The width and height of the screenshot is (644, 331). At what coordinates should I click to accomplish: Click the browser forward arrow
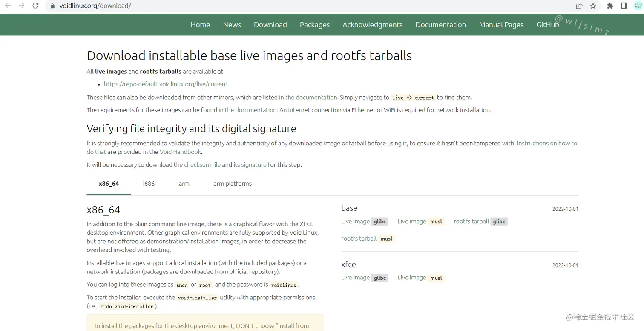coord(22,6)
